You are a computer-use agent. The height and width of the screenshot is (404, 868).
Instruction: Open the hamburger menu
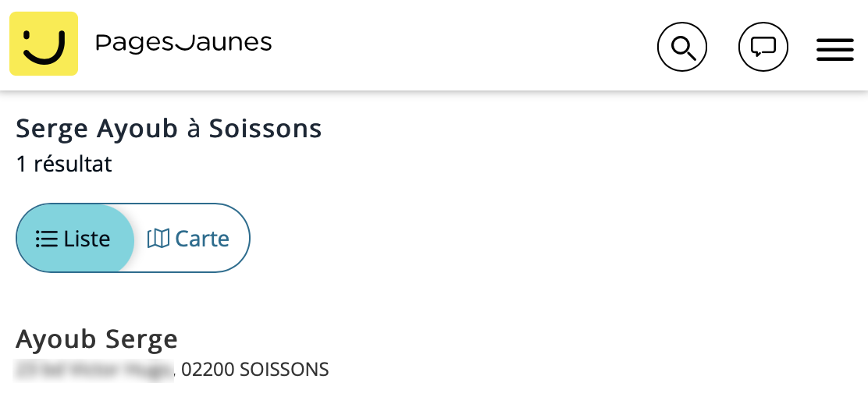point(834,50)
